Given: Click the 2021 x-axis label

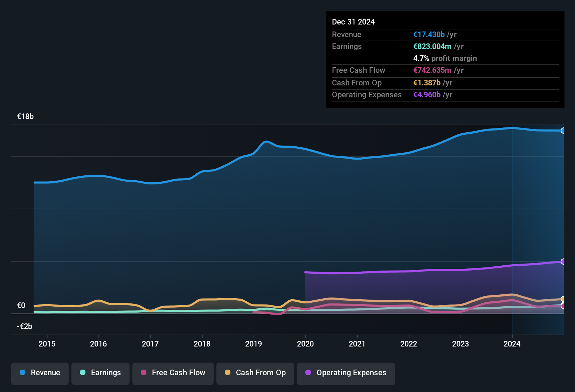Looking at the screenshot, I should (x=357, y=344).
